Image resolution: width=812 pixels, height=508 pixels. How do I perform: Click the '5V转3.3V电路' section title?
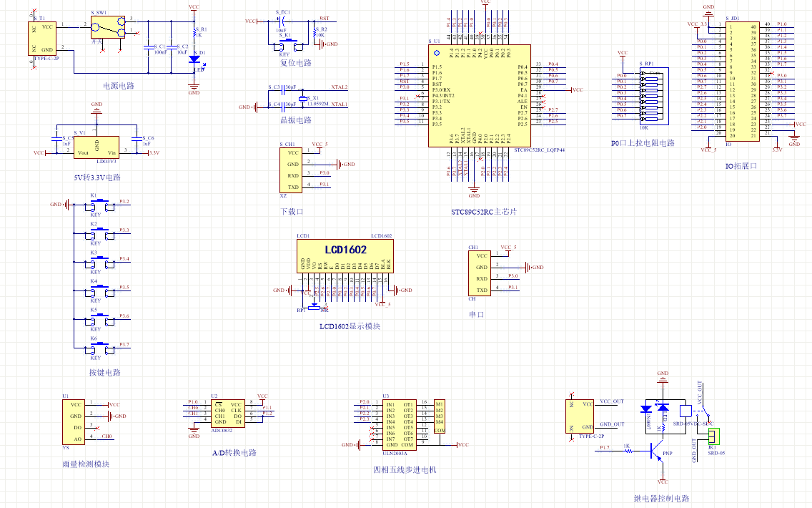(96, 177)
